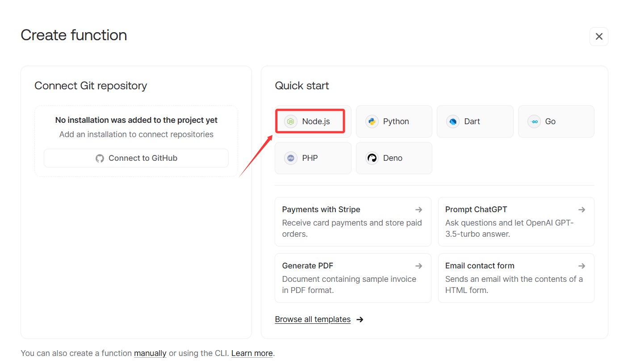Image resolution: width=632 pixels, height=364 pixels.
Task: Open the Payments with Stripe template
Action: pos(321,209)
